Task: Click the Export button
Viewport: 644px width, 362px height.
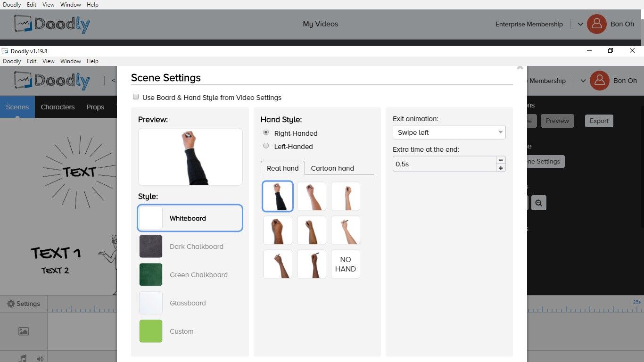Action: point(599,121)
